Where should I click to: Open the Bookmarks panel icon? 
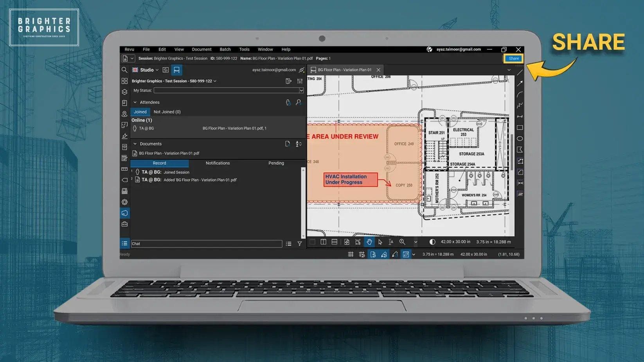[124, 103]
